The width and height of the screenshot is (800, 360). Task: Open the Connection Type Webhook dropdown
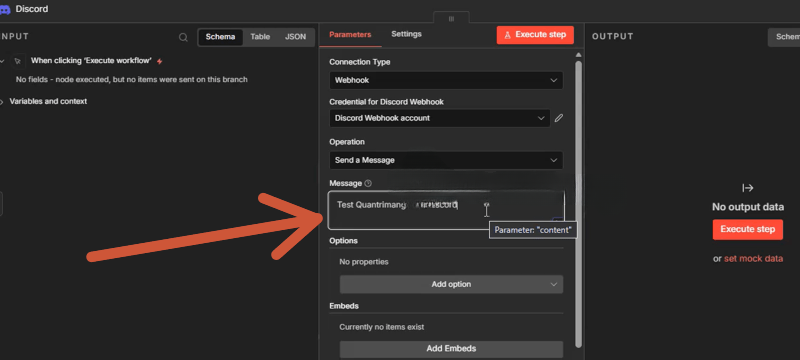pyautogui.click(x=446, y=81)
